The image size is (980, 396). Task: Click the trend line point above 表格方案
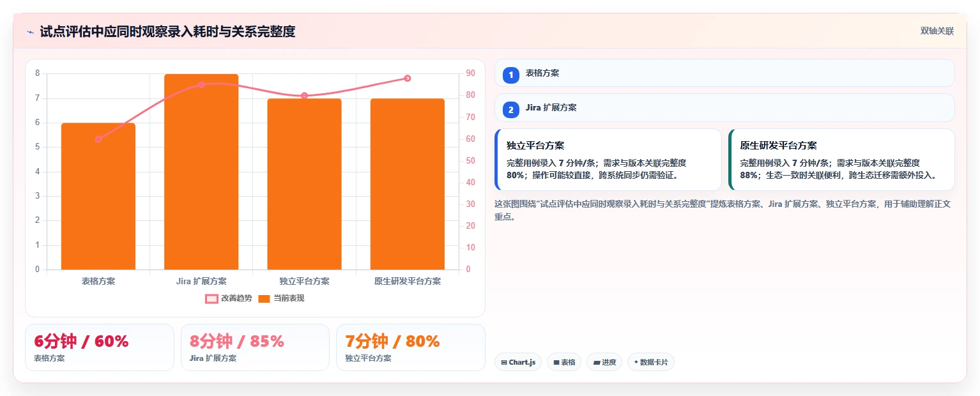(x=98, y=139)
